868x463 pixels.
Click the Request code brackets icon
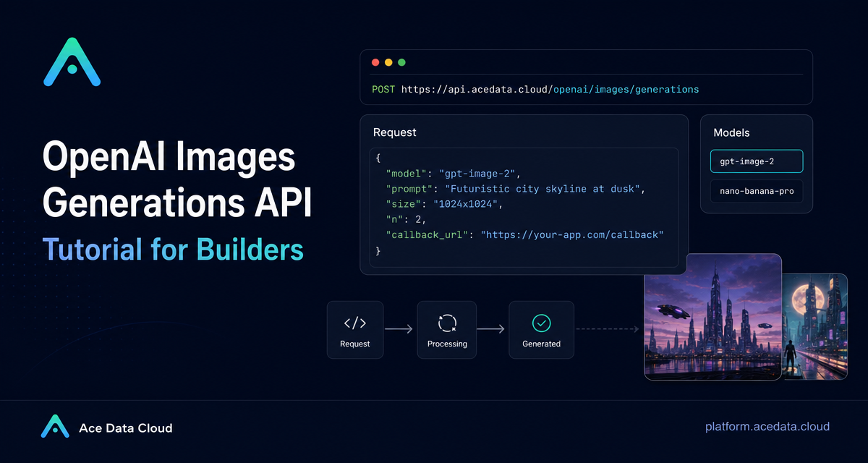point(354,323)
